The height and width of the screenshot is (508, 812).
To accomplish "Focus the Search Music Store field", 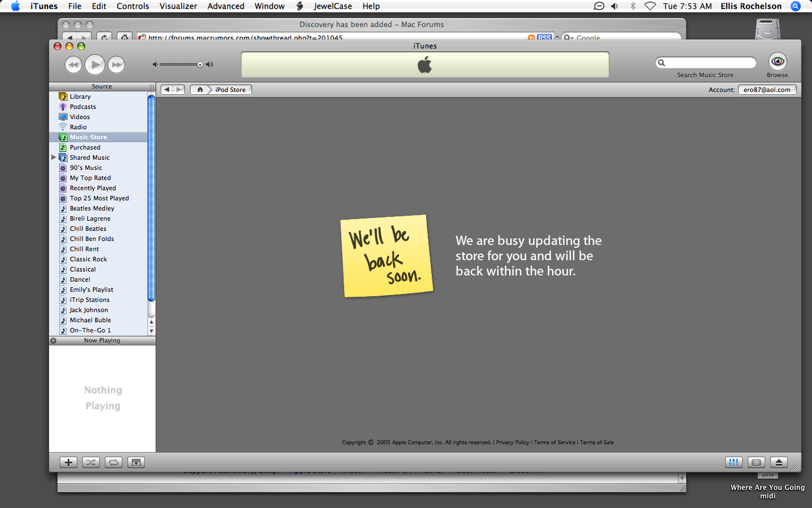I will [706, 63].
